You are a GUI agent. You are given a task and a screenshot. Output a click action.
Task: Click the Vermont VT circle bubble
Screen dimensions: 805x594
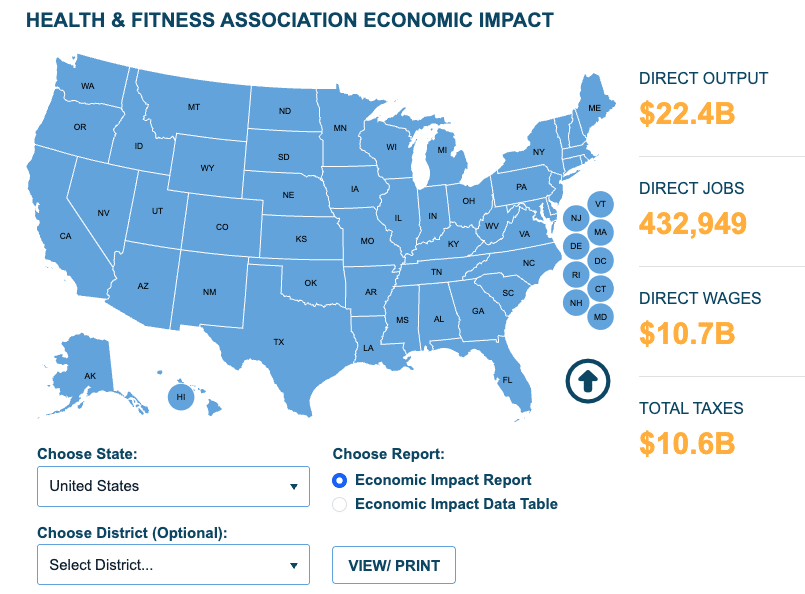pyautogui.click(x=600, y=204)
